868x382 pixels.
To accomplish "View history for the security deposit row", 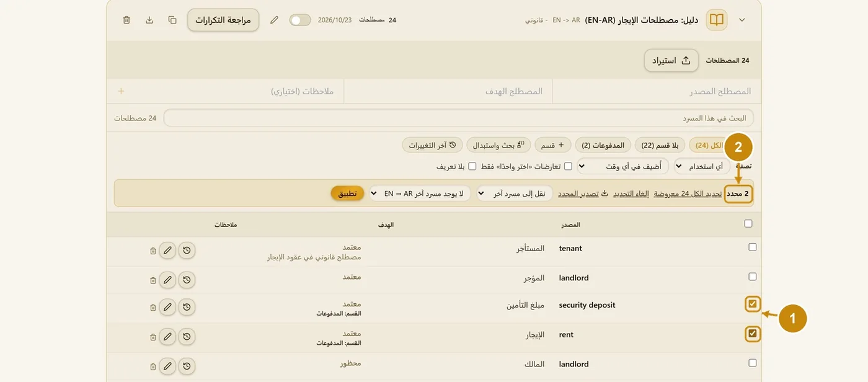I will [187, 307].
